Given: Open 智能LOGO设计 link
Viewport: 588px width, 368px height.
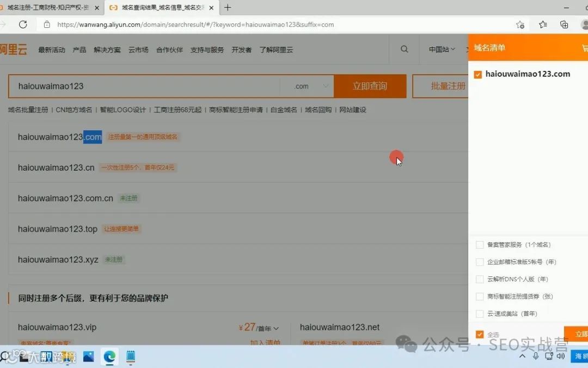Looking at the screenshot, I should 122,110.
